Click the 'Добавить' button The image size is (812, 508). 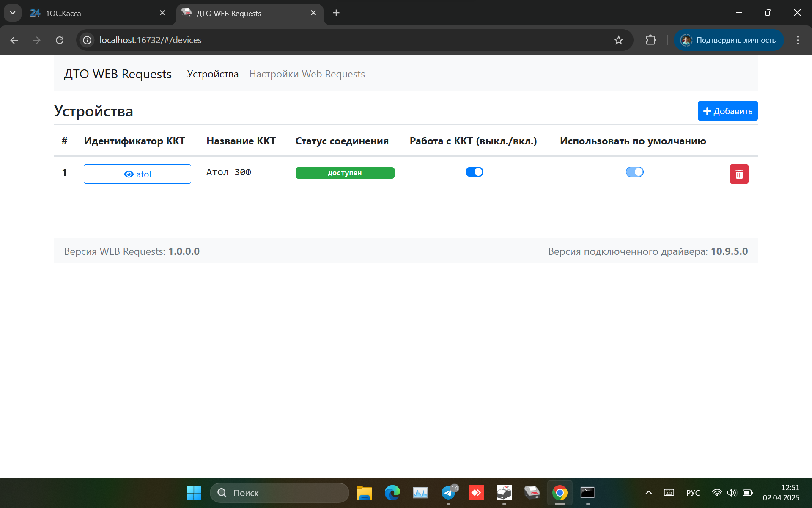pos(727,111)
